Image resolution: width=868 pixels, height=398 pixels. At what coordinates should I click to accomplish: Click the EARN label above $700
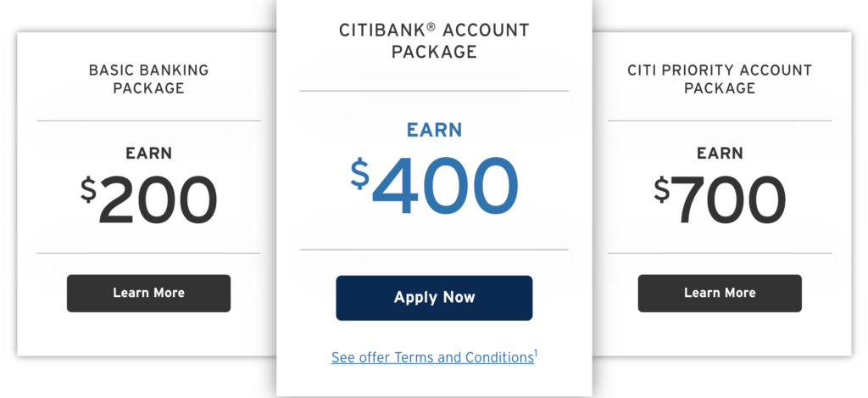coord(720,154)
